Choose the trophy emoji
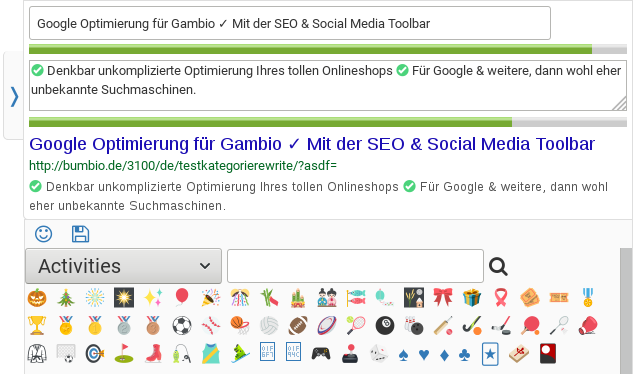The width and height of the screenshot is (633, 374). 37,326
